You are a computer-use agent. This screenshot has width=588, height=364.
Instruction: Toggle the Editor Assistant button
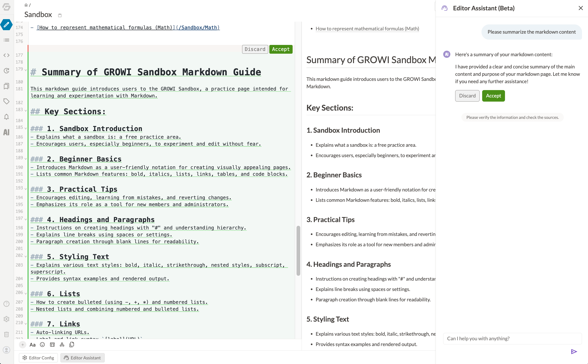[82, 358]
